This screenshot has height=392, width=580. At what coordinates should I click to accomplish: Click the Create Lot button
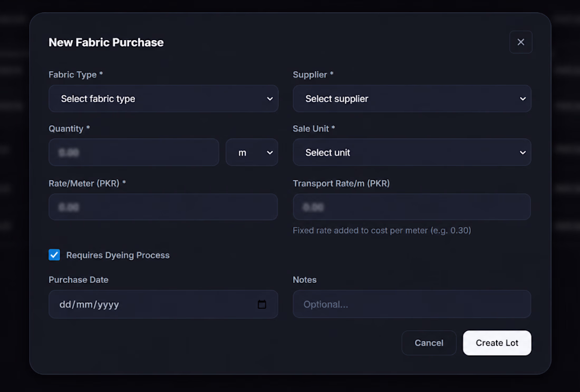click(497, 343)
